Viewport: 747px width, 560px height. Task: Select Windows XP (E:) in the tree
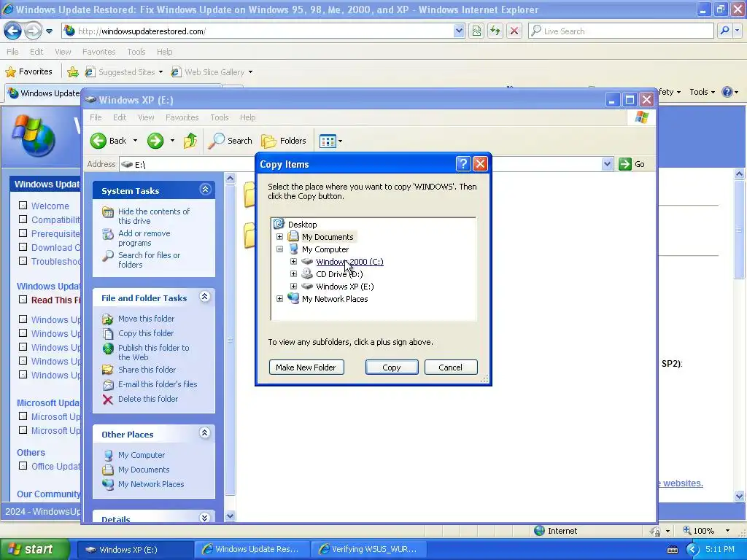tap(345, 286)
